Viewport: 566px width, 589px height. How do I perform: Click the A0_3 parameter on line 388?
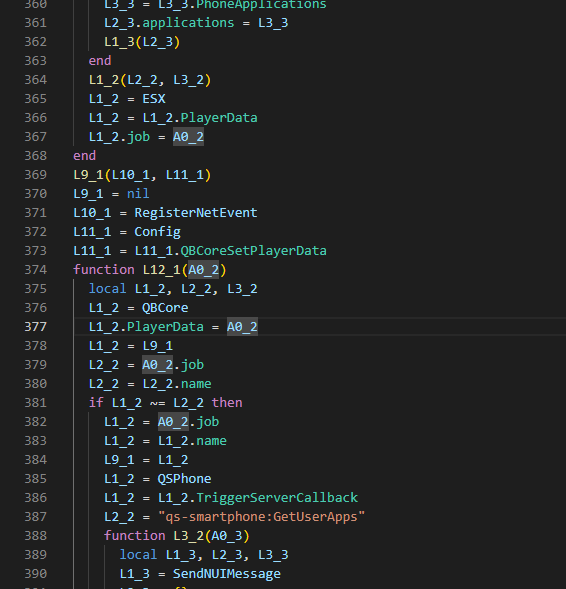[226, 535]
